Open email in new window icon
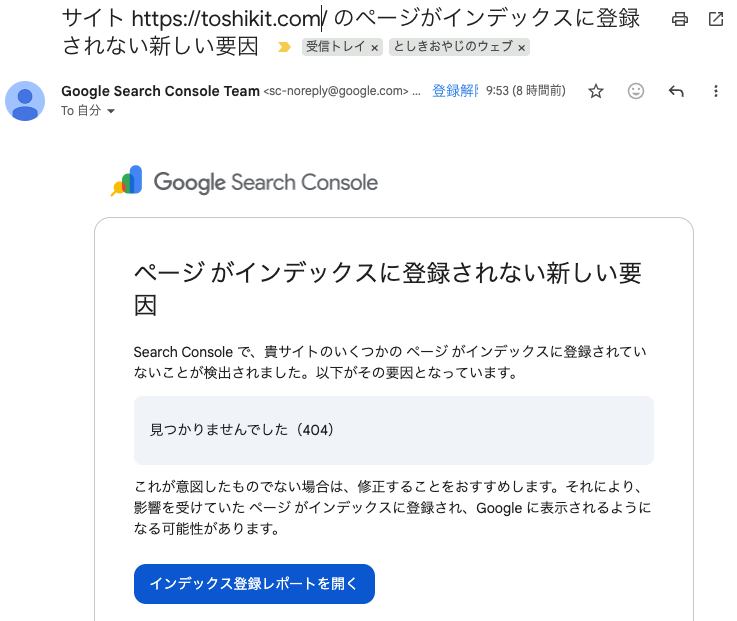The image size is (737, 621). pos(716,19)
